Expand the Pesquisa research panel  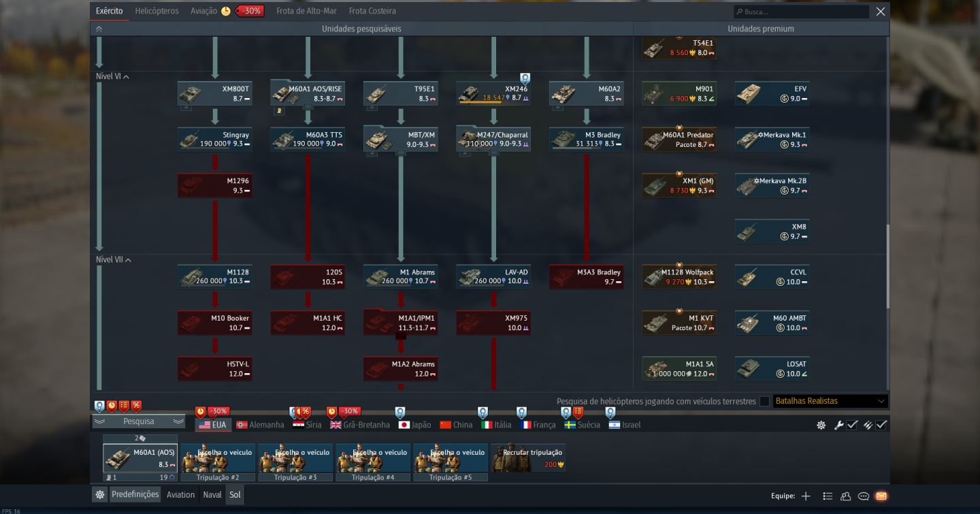tap(139, 421)
